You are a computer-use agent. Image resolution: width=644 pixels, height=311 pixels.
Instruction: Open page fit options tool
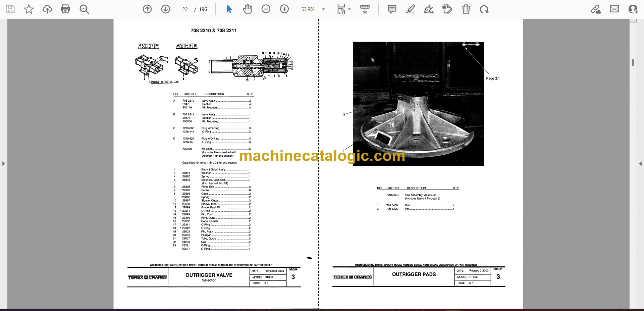click(343, 9)
